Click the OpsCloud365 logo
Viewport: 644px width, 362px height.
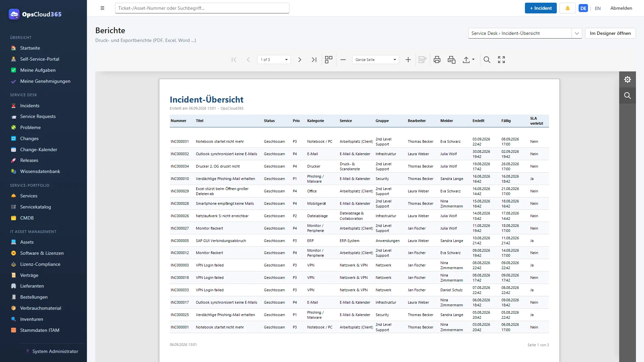(x=35, y=14)
